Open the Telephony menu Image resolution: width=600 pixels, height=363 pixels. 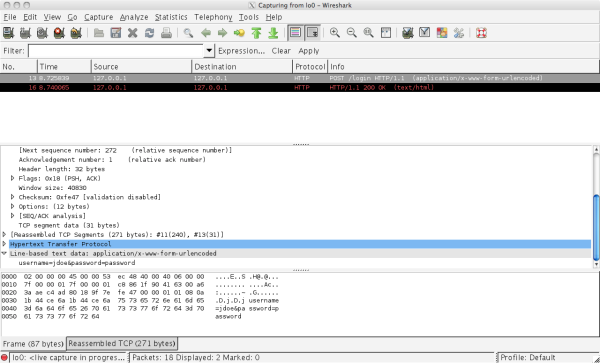pos(213,17)
